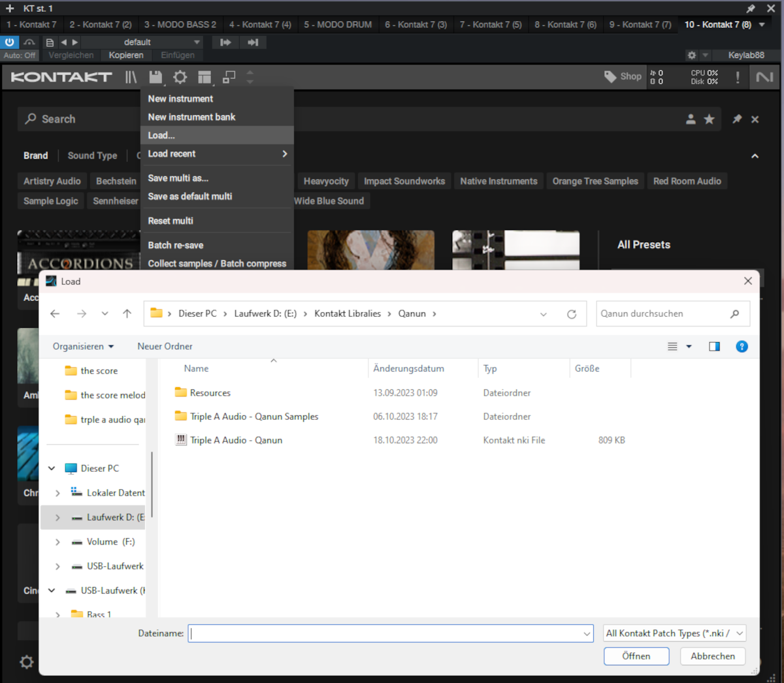Viewport: 784px width, 683px height.
Task: Pin the Kontakt browser panel
Action: pyautogui.click(x=737, y=119)
